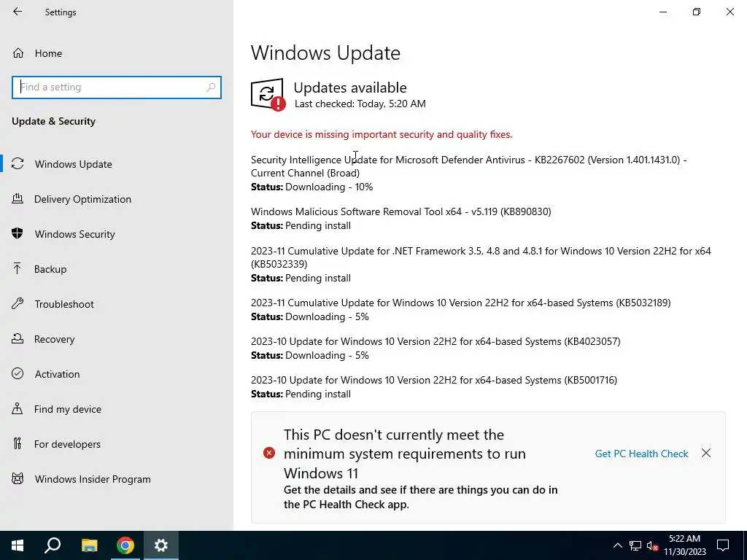Click the Get PC Health Check link
Image resolution: width=747 pixels, height=560 pixels.
click(641, 454)
